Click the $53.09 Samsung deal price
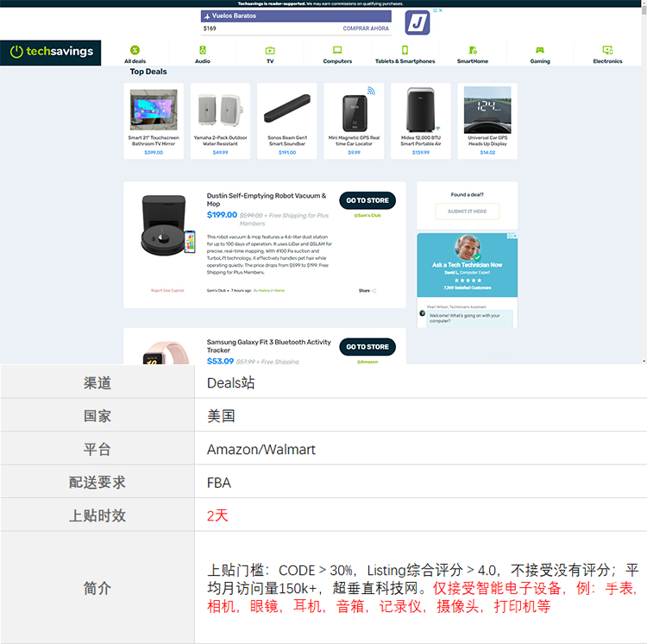The image size is (647, 644). coord(220,361)
